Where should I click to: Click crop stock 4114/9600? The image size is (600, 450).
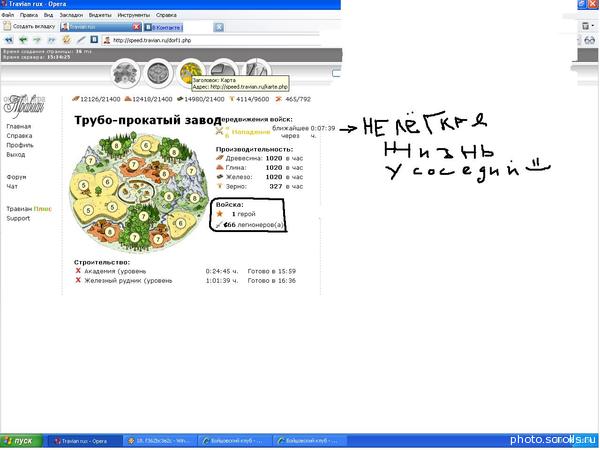pyautogui.click(x=249, y=99)
